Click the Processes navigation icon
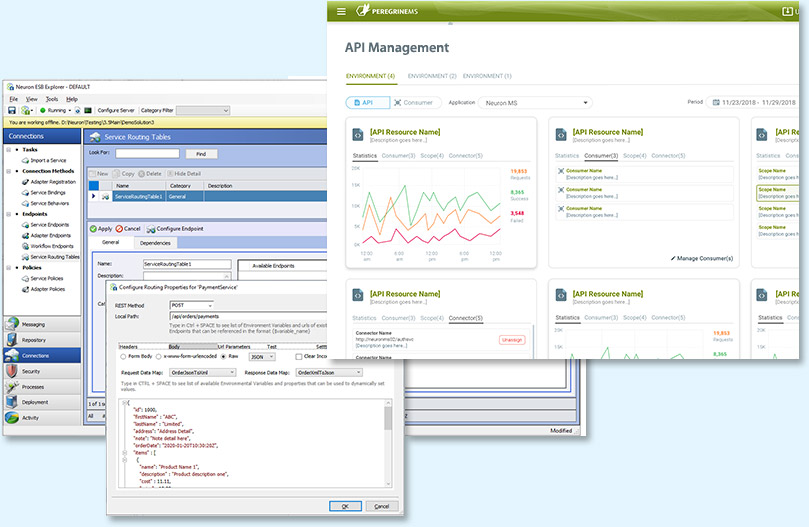 (12, 386)
